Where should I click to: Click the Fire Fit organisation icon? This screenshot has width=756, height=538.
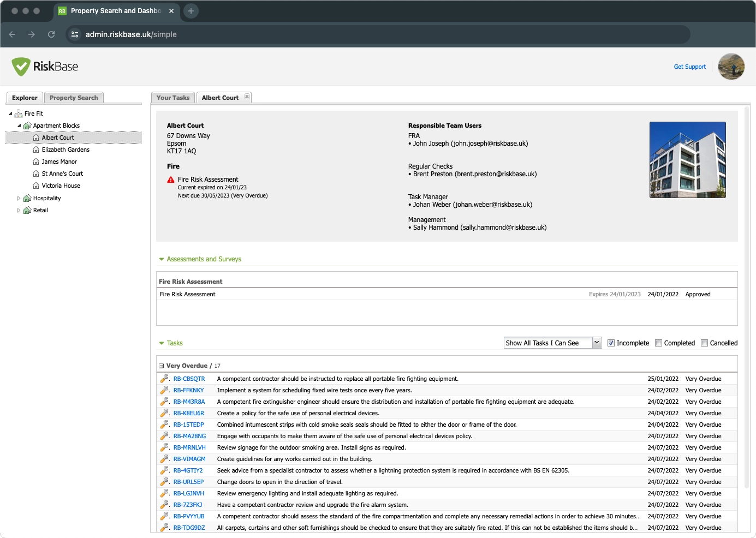(x=19, y=113)
